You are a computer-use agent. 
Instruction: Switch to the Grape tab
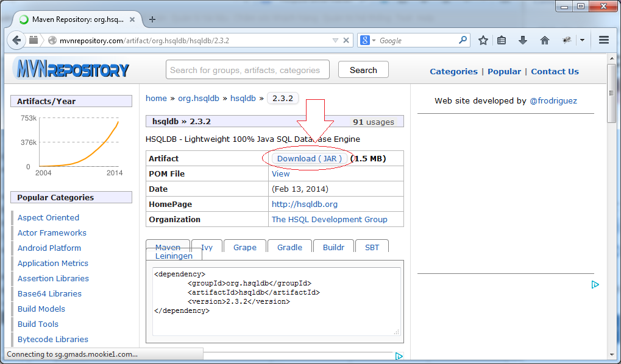tap(245, 246)
